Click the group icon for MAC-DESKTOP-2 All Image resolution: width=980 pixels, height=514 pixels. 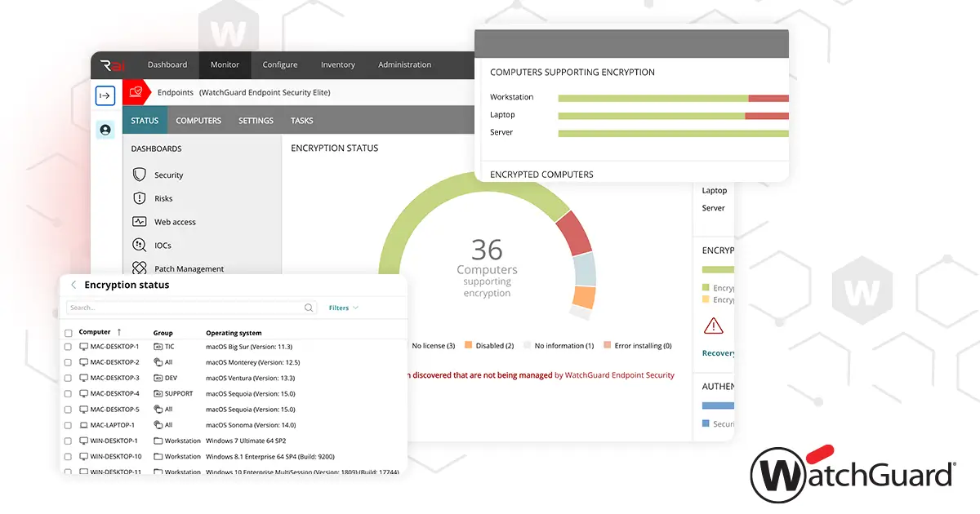(158, 362)
